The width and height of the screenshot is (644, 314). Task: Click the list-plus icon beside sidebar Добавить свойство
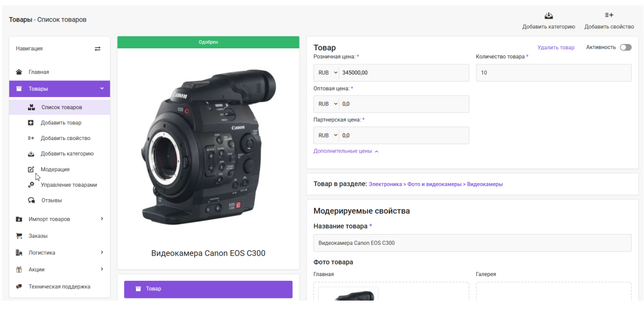coord(31,138)
